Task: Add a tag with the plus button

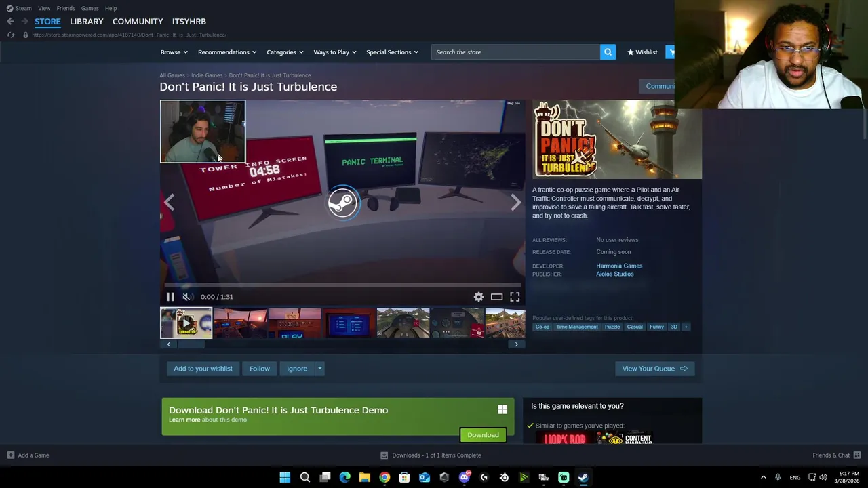Action: coord(686,327)
